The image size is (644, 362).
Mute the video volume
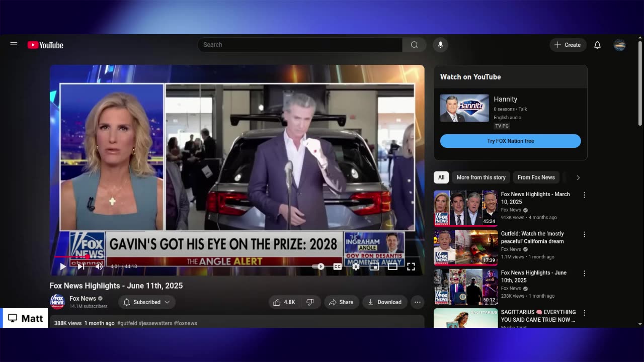[x=99, y=266]
